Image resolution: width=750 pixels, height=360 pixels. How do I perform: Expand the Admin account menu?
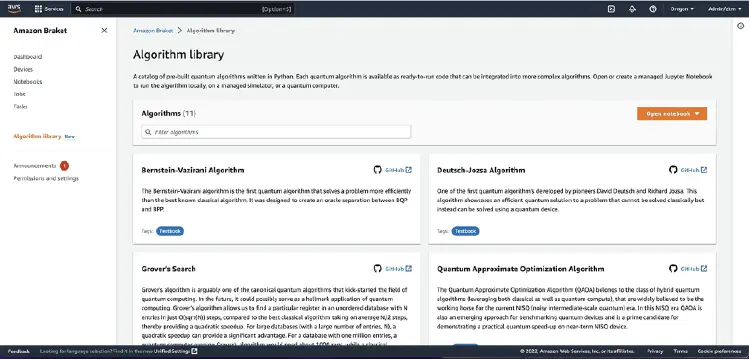[724, 9]
